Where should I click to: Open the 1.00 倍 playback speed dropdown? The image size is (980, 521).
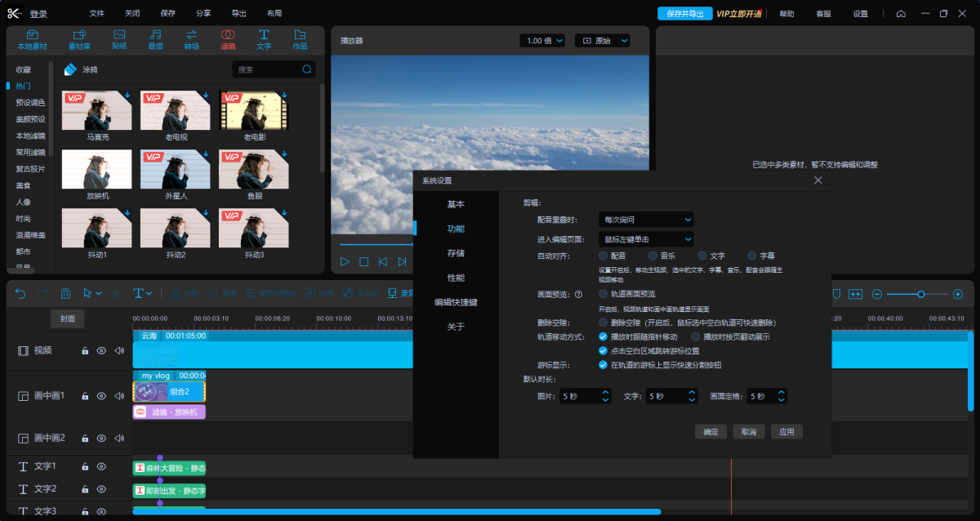(542, 41)
